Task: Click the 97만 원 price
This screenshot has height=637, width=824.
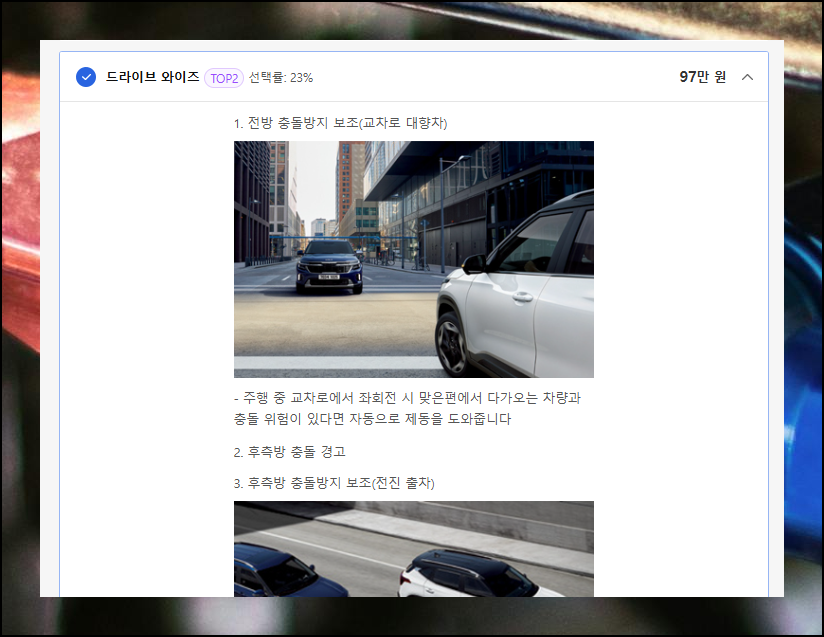Action: [703, 77]
